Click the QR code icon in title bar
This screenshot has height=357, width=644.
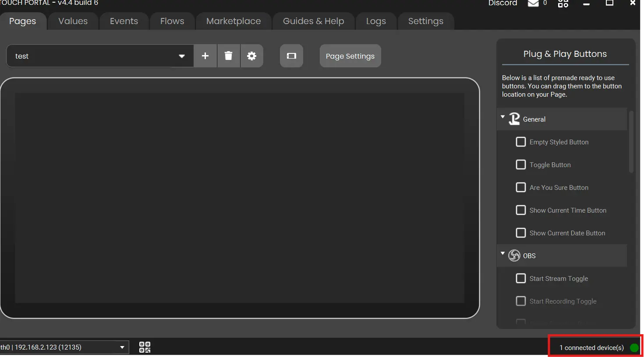[x=563, y=3]
